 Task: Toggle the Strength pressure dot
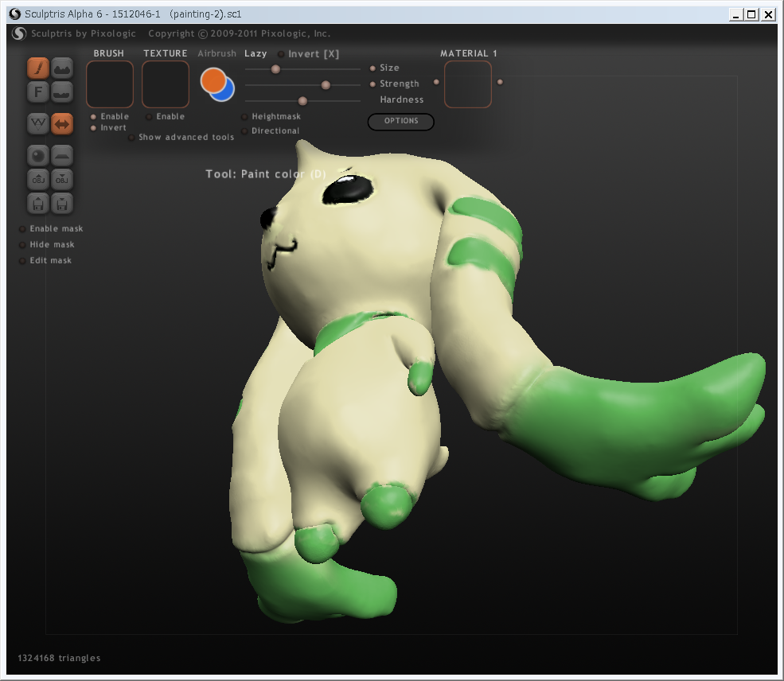coord(372,84)
